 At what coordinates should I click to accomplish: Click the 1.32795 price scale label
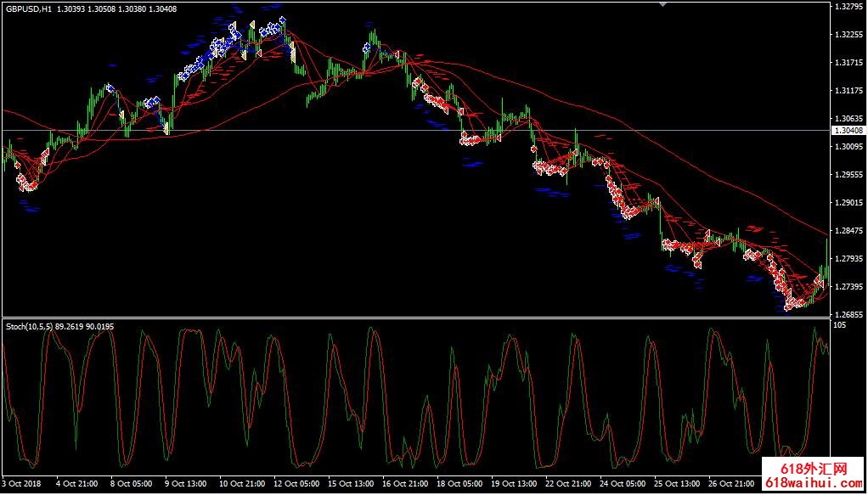tap(848, 7)
